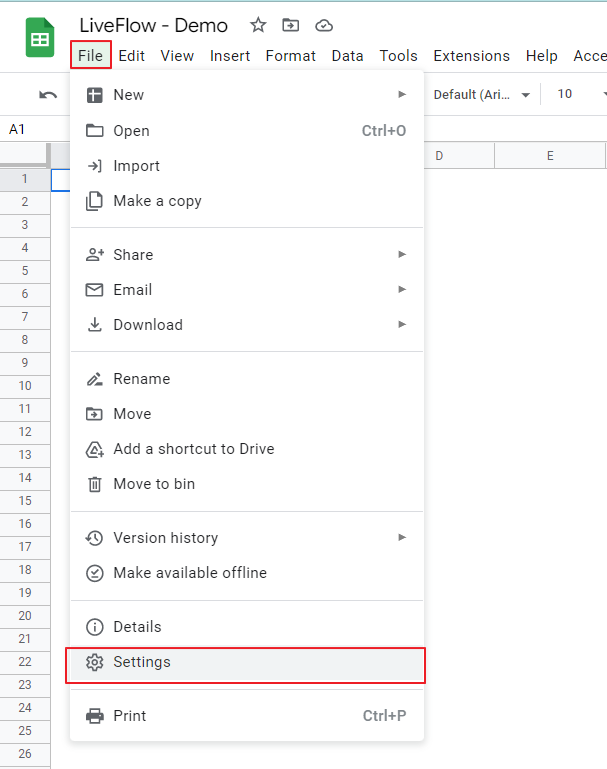The image size is (607, 769).
Task: Click the select-all corner box
Action: pos(25,155)
